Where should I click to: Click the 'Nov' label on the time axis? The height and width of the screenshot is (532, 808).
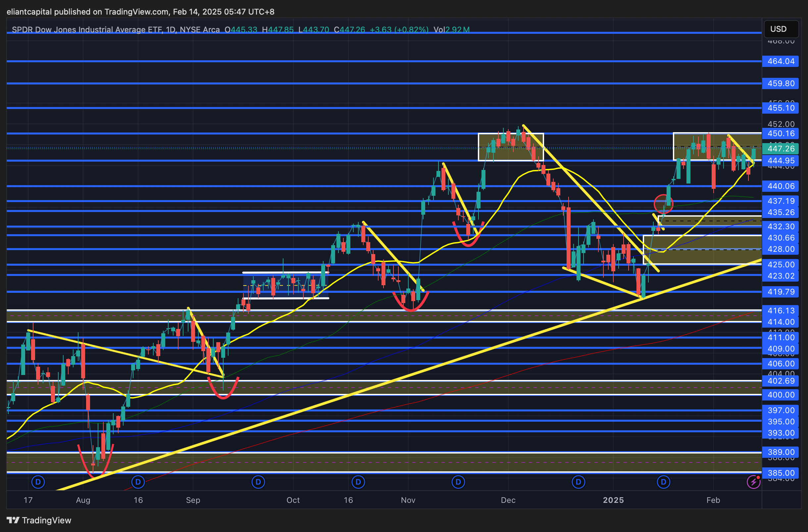click(408, 500)
